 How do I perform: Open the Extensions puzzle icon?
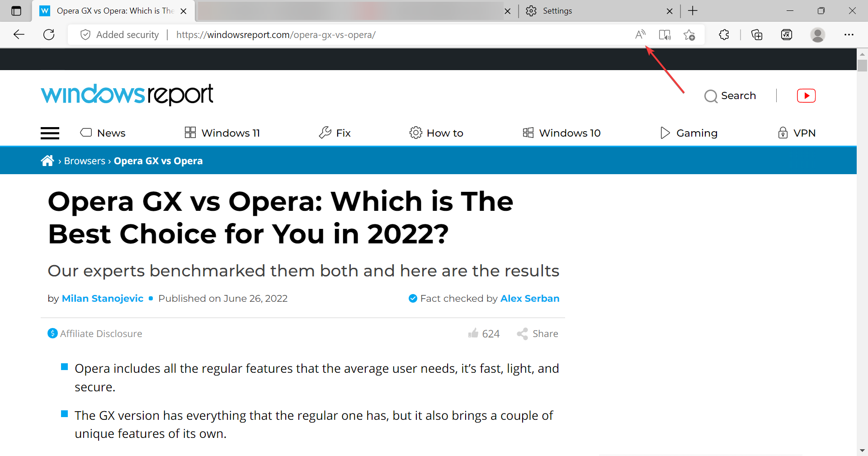click(724, 35)
